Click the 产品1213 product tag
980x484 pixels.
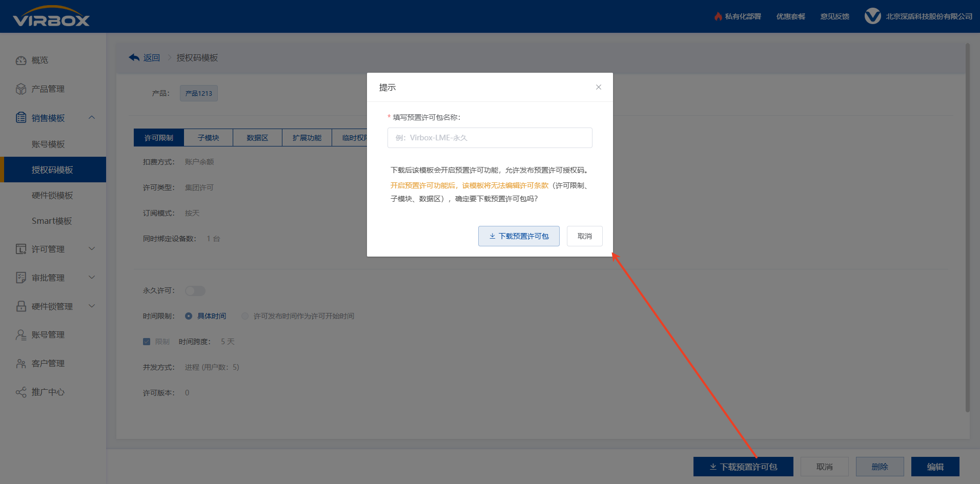point(199,93)
